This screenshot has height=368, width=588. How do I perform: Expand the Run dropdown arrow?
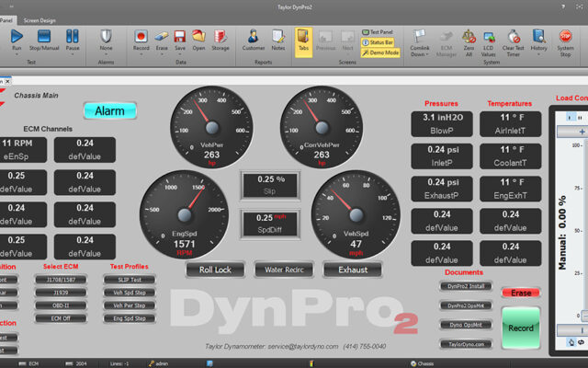pyautogui.click(x=17, y=52)
